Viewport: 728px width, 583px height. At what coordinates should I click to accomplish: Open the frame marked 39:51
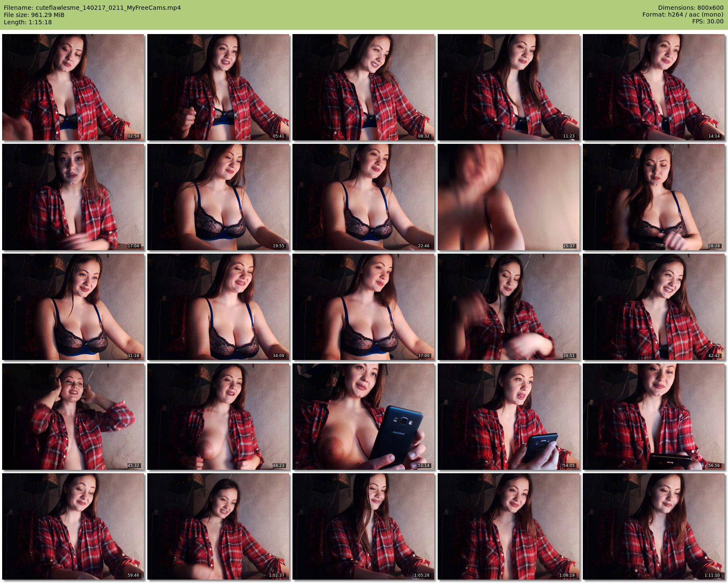tap(509, 307)
